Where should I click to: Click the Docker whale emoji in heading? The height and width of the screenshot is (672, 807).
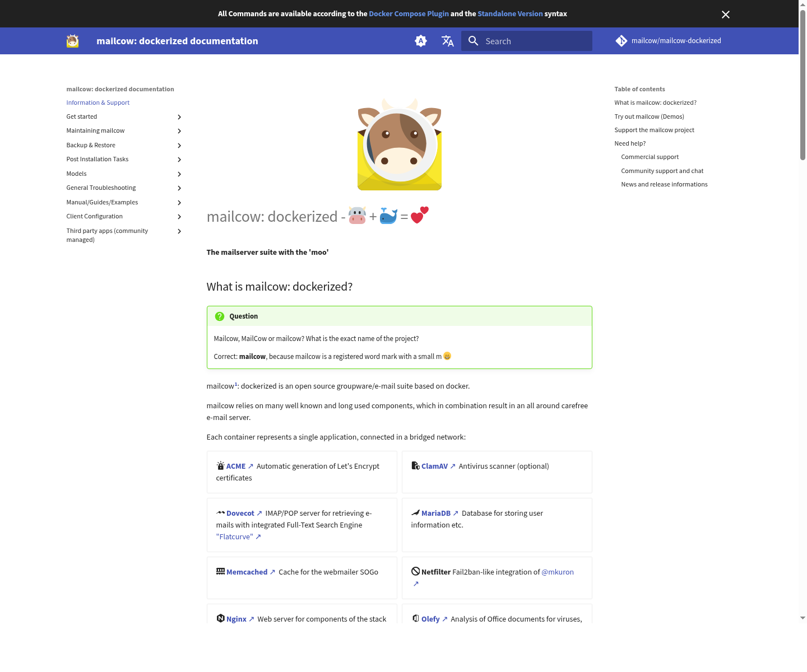pos(388,216)
